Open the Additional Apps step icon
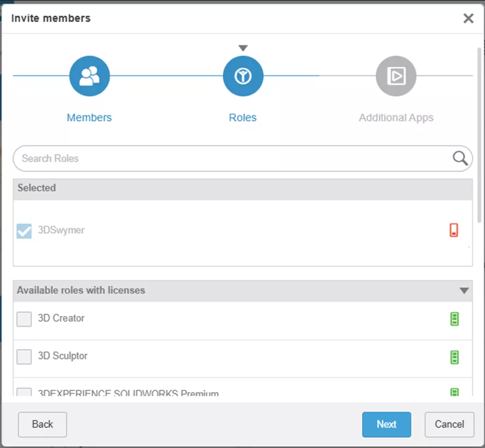The height and width of the screenshot is (448, 485). tap(396, 76)
